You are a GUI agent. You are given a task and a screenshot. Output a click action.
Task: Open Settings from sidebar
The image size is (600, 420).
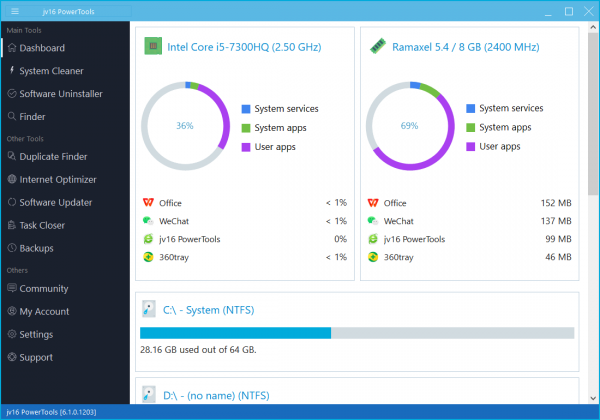click(65, 334)
